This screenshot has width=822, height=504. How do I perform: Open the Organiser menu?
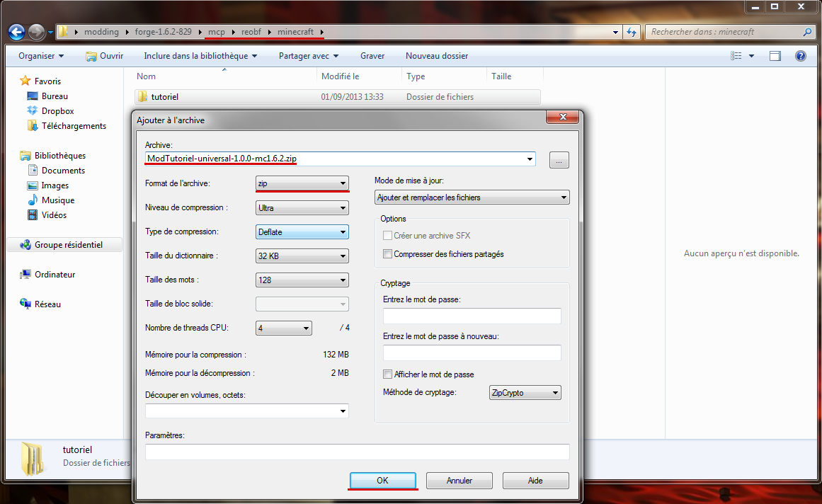click(40, 56)
